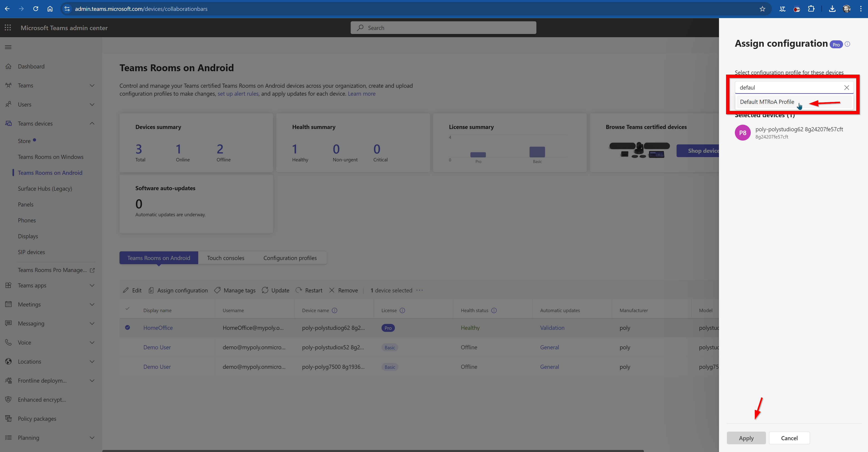Click the top Search input field
This screenshot has height=452, width=868.
pyautogui.click(x=443, y=28)
